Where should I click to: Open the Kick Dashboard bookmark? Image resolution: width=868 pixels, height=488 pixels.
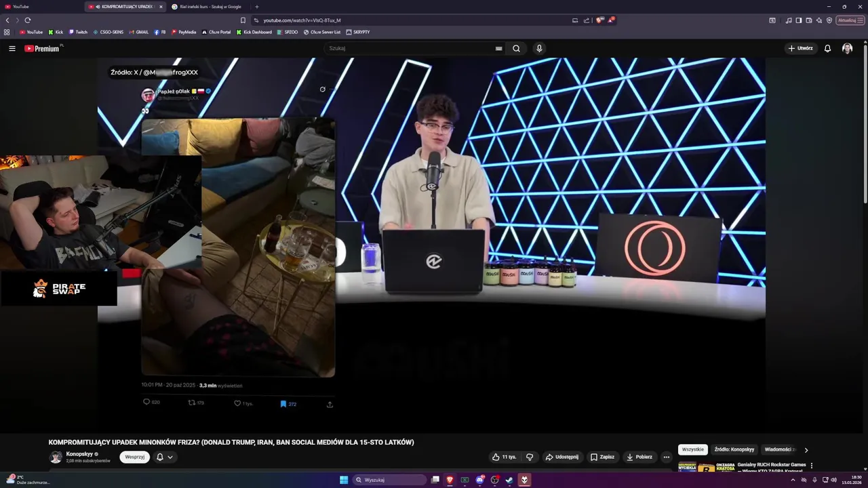tap(254, 32)
